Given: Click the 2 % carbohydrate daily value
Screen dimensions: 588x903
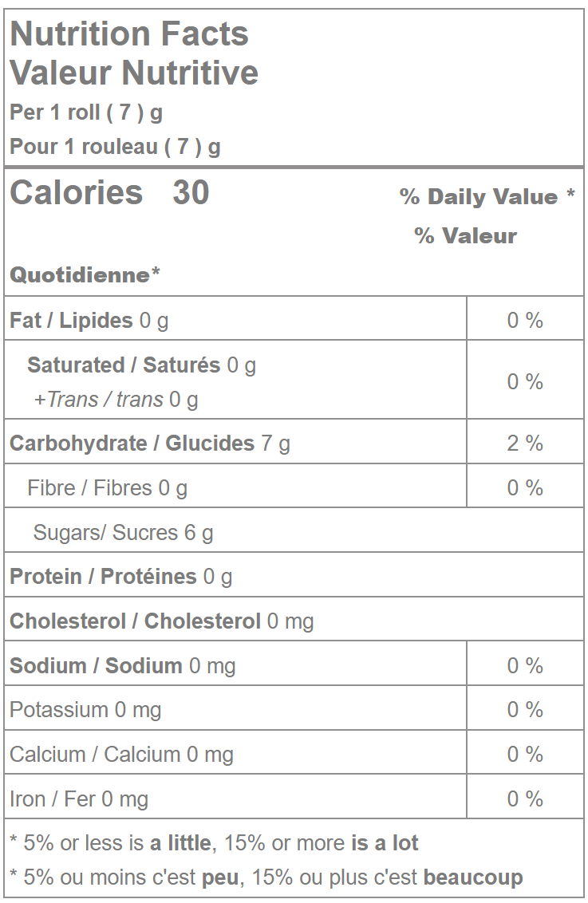Looking at the screenshot, I should click(x=525, y=444).
